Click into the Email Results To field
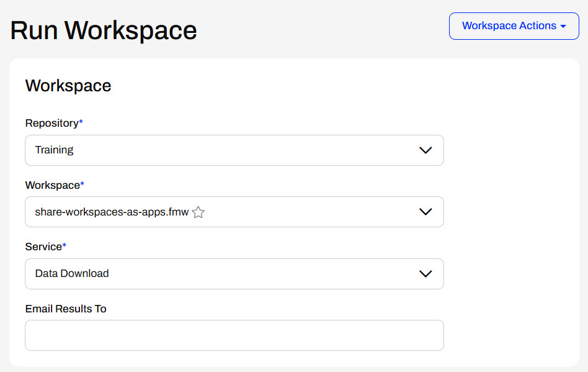Viewport: 588px width, 372px height. 234,335
